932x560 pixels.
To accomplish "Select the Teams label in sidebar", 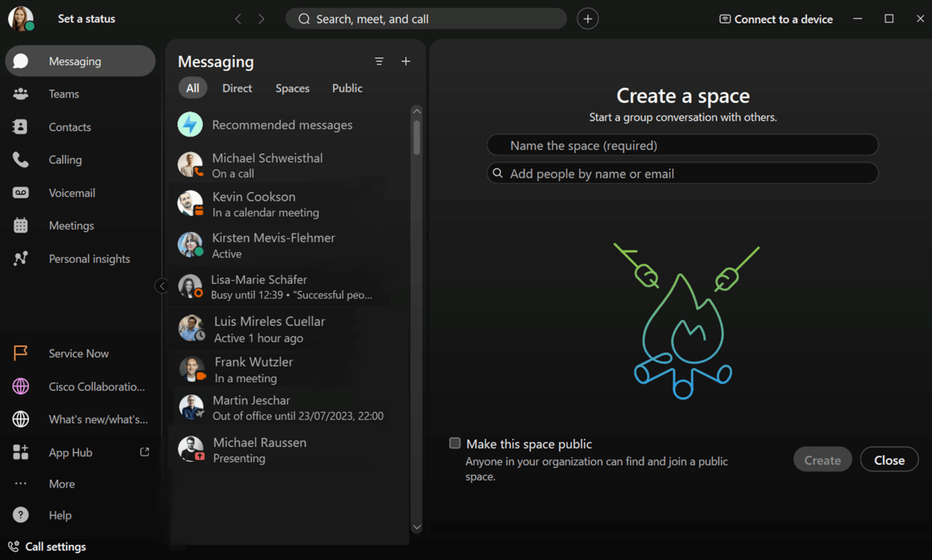I will (x=64, y=94).
